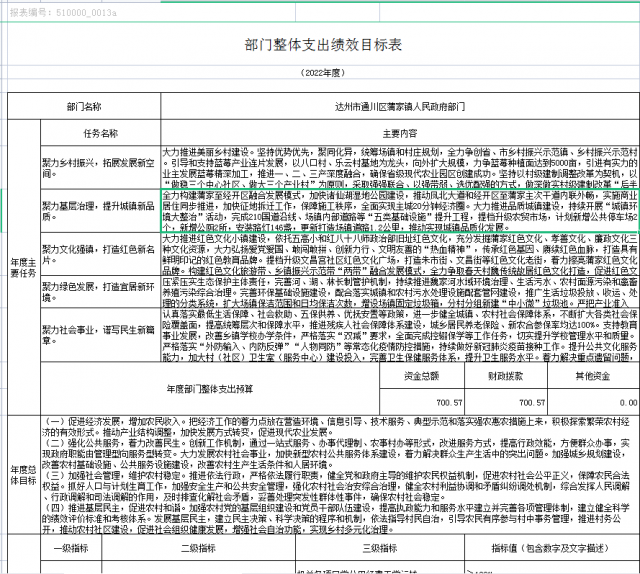
Task: Select the 年度主要任务 row label cell
Action: [24, 267]
